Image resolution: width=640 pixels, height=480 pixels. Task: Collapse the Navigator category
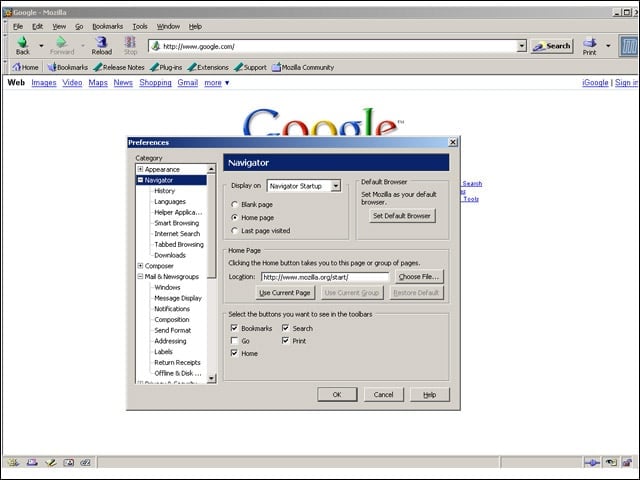pos(140,180)
